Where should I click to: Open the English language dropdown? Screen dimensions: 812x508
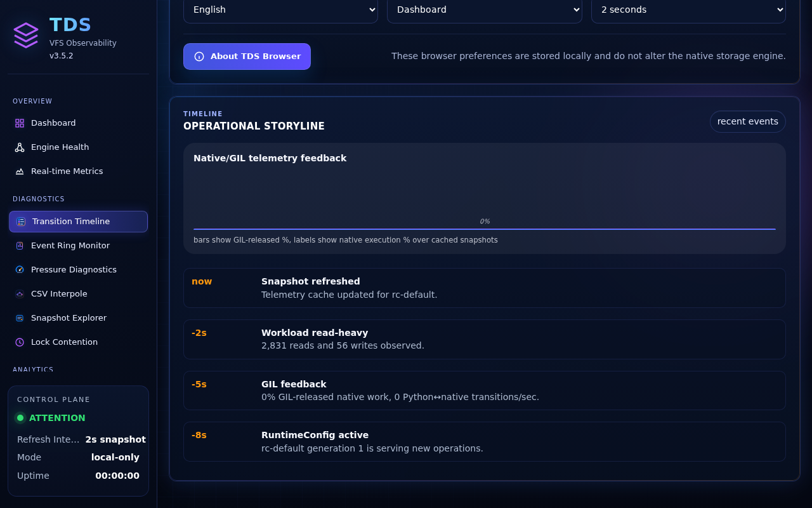click(280, 10)
